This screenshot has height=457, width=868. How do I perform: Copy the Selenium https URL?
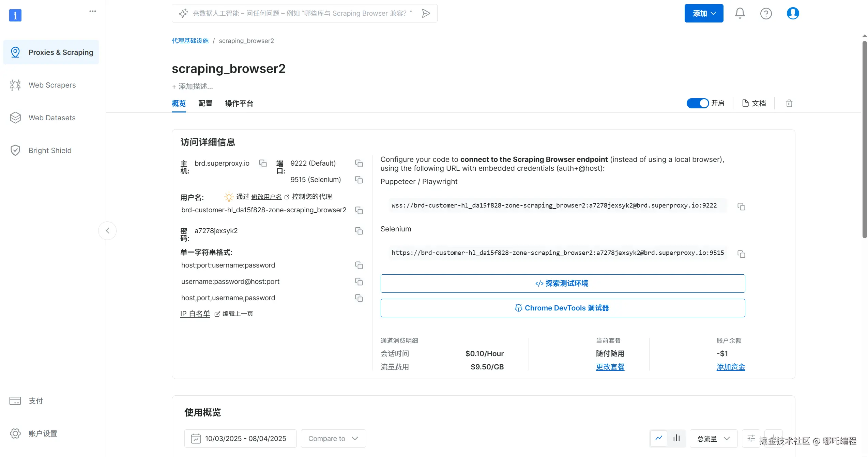click(741, 254)
